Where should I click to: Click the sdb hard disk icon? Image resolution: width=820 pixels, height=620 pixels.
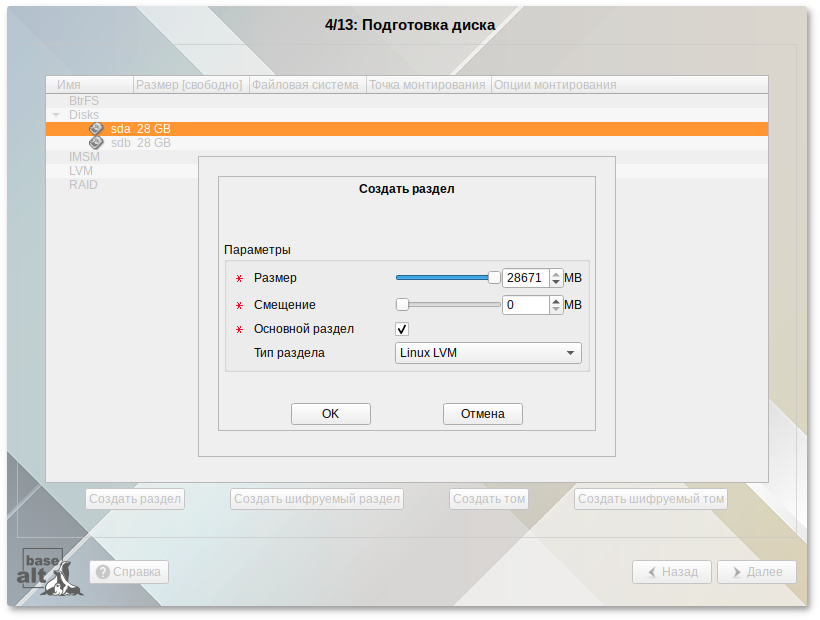[97, 142]
